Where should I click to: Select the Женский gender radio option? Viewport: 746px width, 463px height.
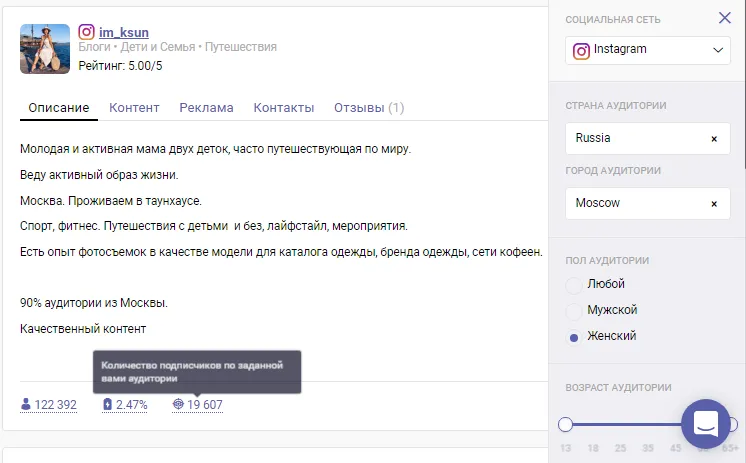click(x=574, y=338)
